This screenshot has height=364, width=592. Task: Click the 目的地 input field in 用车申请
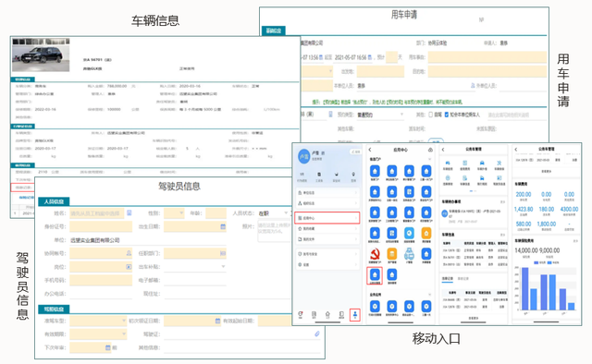[487, 71]
